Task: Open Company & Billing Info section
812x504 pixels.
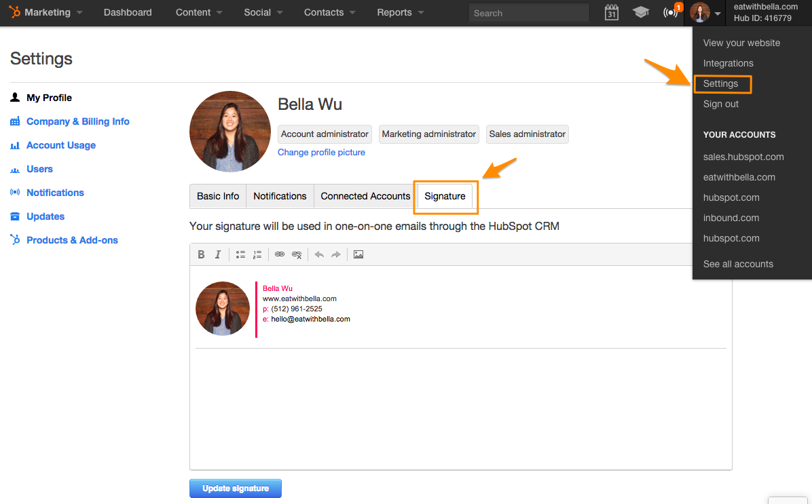Action: click(77, 121)
